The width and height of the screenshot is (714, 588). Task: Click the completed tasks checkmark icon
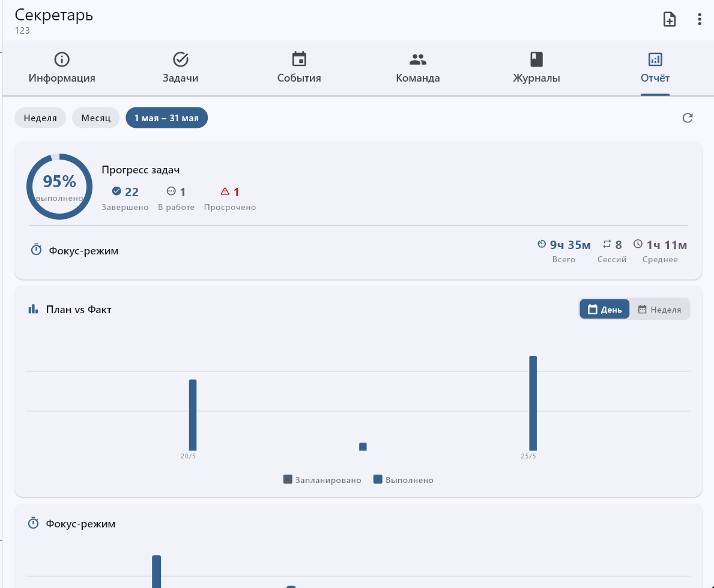[116, 191]
